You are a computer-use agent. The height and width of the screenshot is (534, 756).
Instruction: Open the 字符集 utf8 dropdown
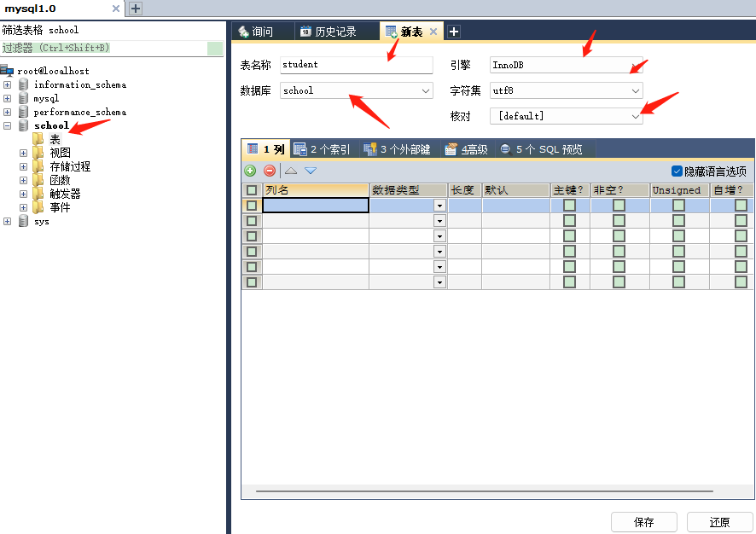click(635, 90)
